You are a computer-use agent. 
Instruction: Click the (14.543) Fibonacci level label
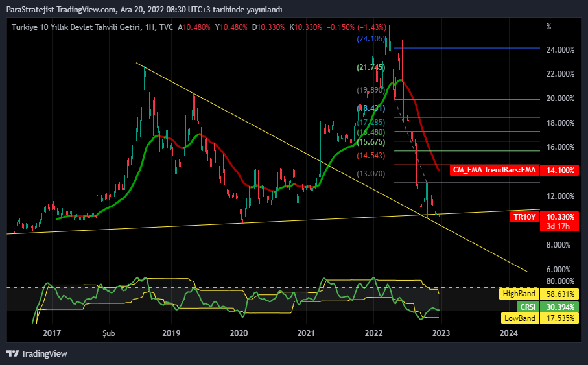[x=371, y=156]
